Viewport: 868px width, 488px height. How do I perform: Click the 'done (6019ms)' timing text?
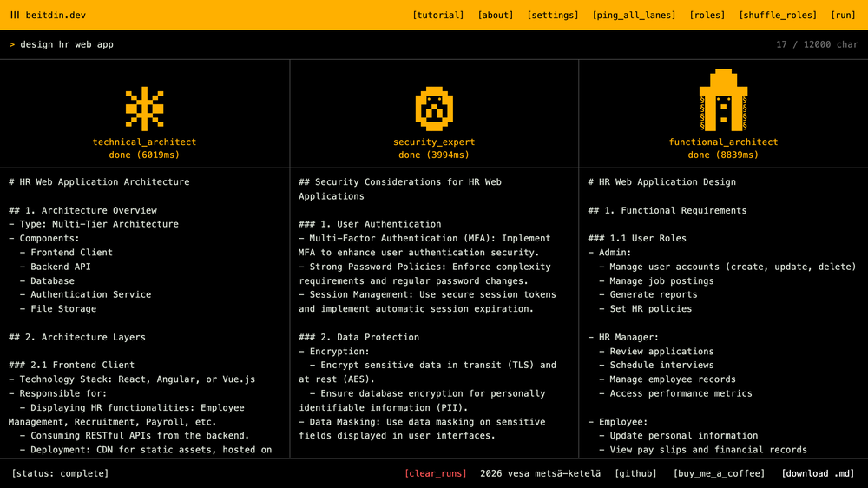144,155
